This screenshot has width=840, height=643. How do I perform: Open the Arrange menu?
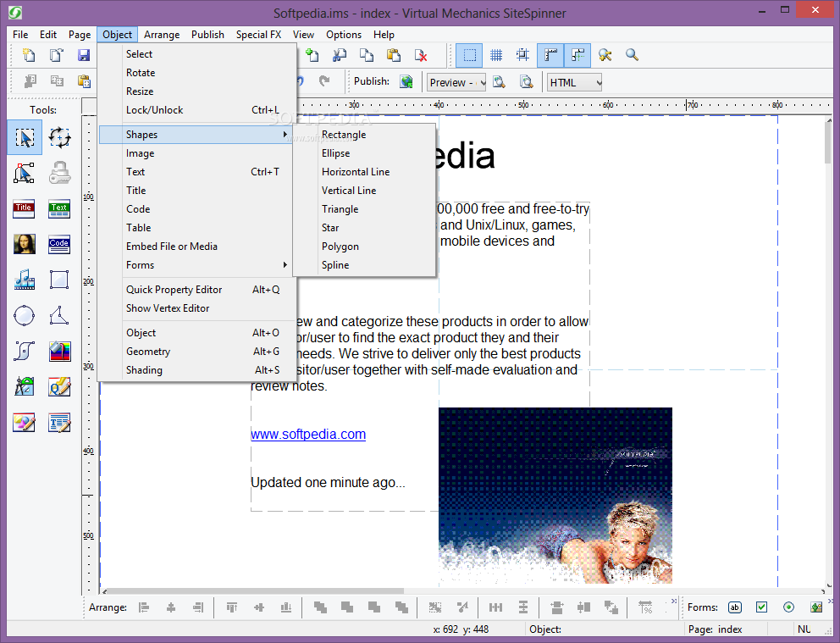162,34
